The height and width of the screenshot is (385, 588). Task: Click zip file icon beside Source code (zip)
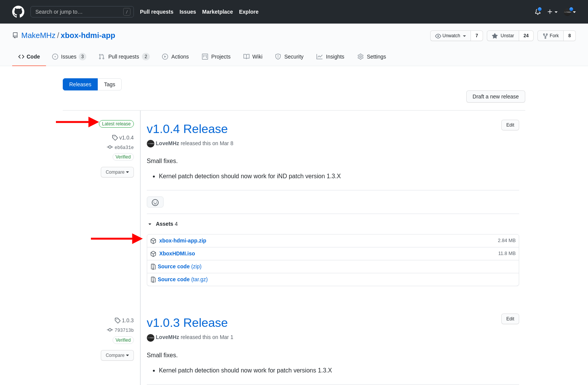(x=153, y=267)
